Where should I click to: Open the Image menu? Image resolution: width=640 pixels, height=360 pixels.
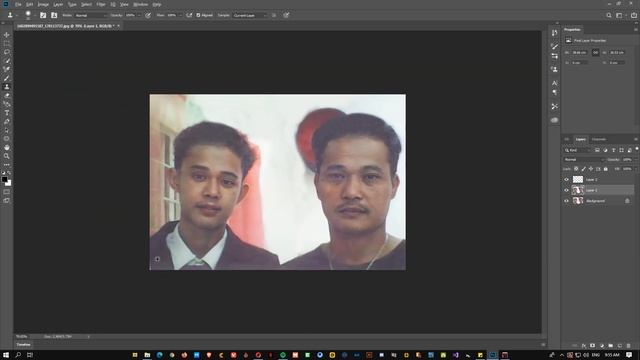coord(43,4)
